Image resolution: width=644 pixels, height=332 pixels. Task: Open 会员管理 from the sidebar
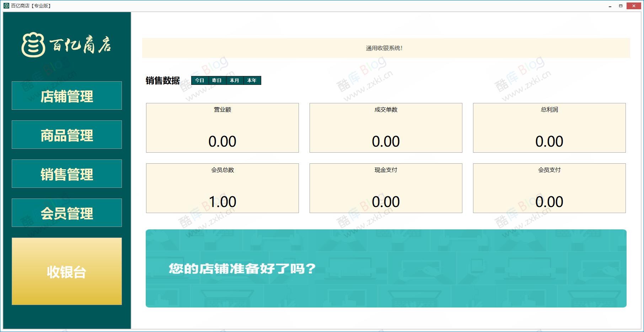pyautogui.click(x=66, y=213)
